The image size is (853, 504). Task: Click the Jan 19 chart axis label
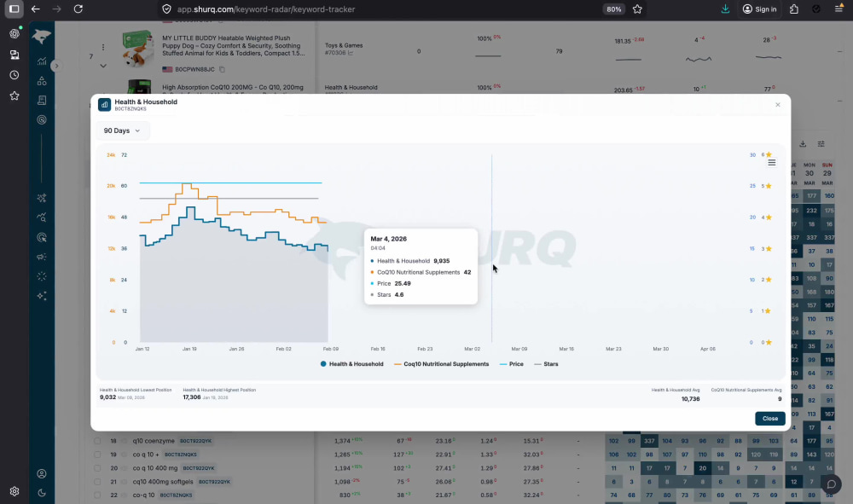189,349
